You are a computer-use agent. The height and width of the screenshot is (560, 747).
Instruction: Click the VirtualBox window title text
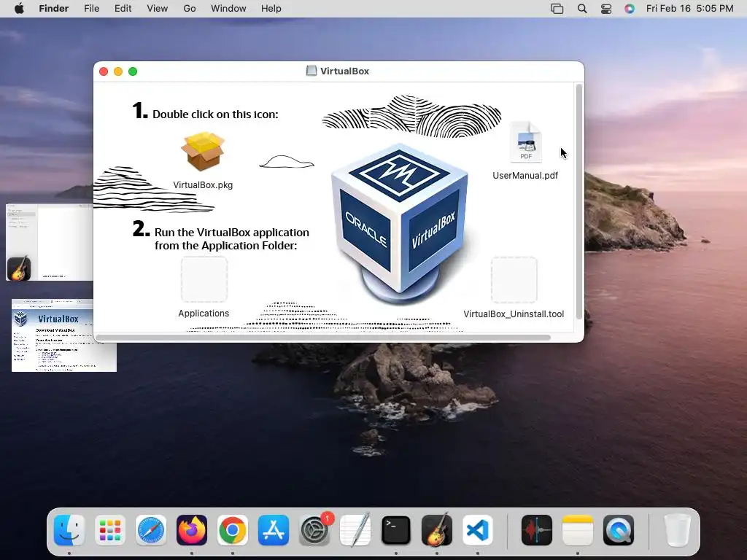pos(345,71)
